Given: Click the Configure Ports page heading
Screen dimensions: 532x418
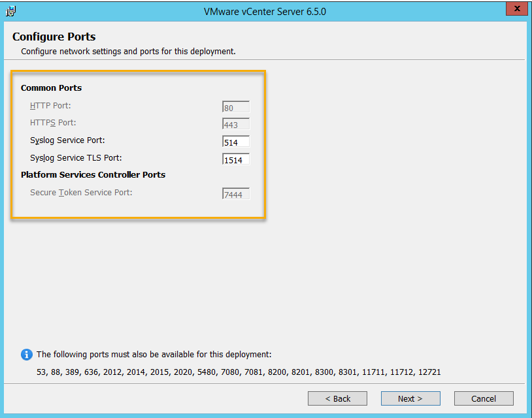Looking at the screenshot, I should pyautogui.click(x=54, y=37).
